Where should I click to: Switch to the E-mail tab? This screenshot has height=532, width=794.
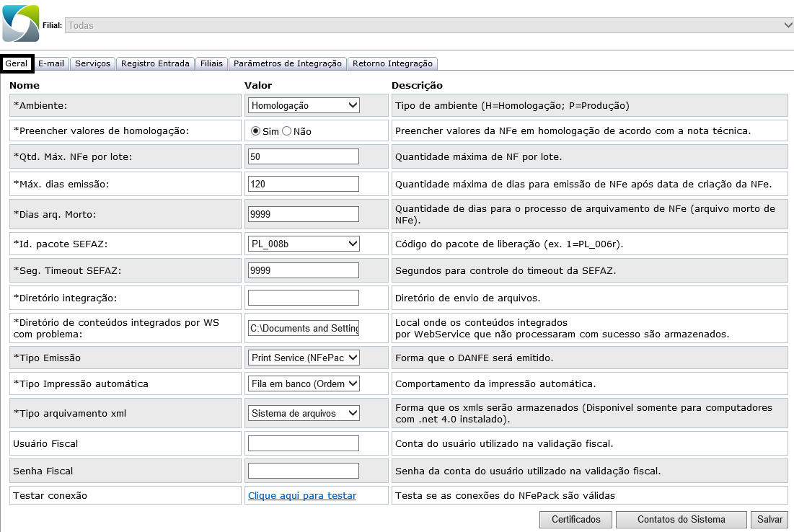click(51, 63)
